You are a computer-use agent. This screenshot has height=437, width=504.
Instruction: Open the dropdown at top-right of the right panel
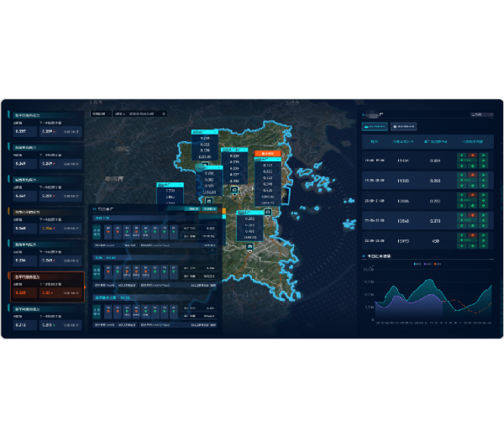point(481,113)
